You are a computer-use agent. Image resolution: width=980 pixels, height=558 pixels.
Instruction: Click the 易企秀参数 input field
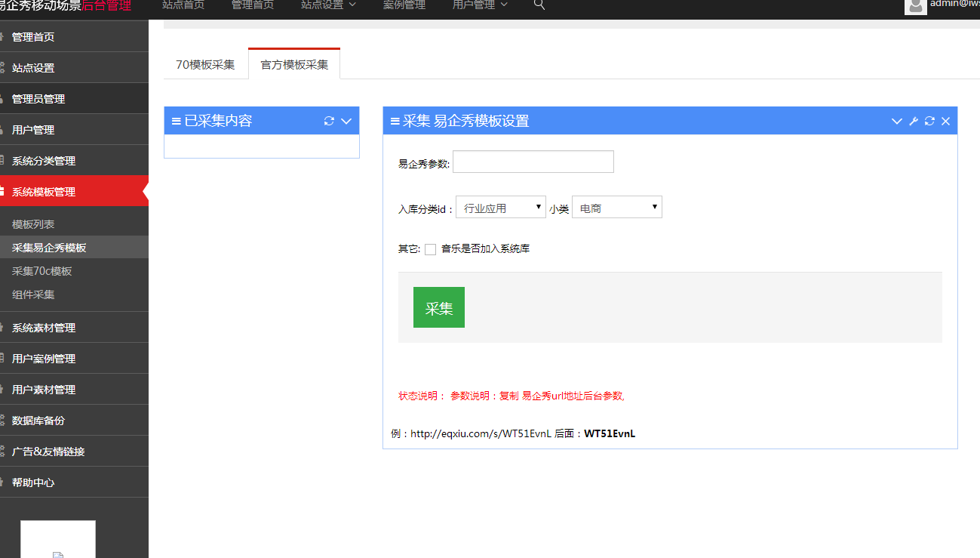point(533,161)
